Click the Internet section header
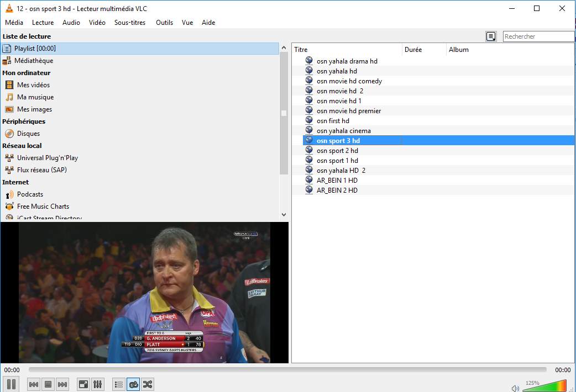 point(15,182)
